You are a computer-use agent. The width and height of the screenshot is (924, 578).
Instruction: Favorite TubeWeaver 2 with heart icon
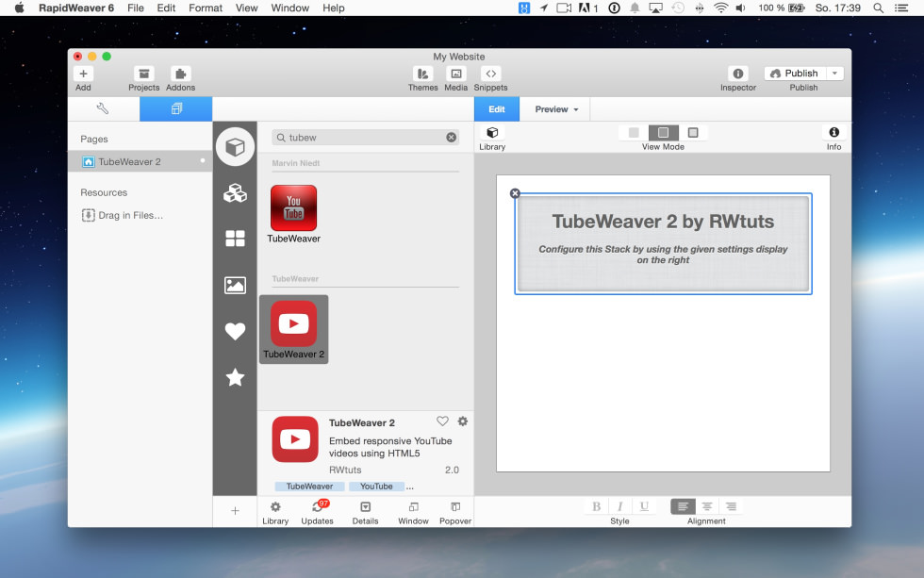[x=442, y=421]
